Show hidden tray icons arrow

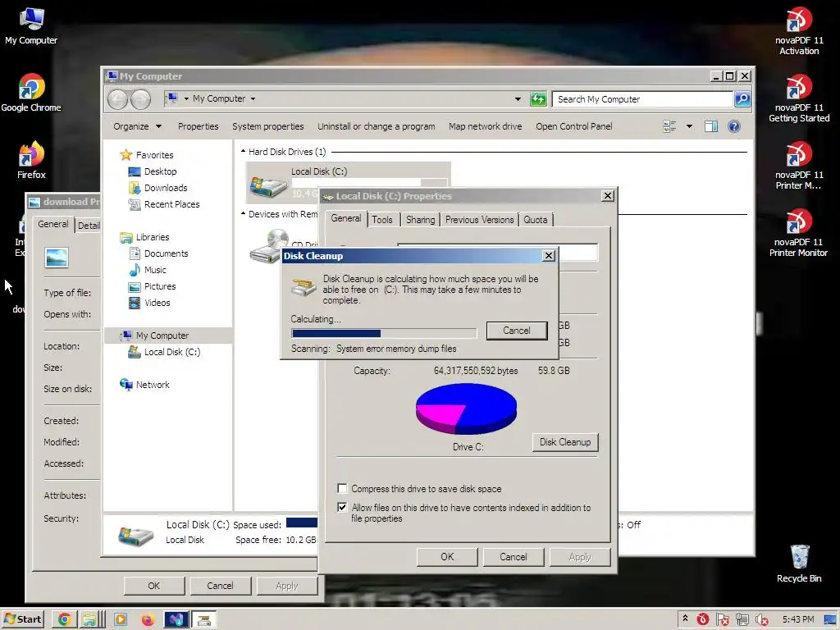(x=685, y=619)
